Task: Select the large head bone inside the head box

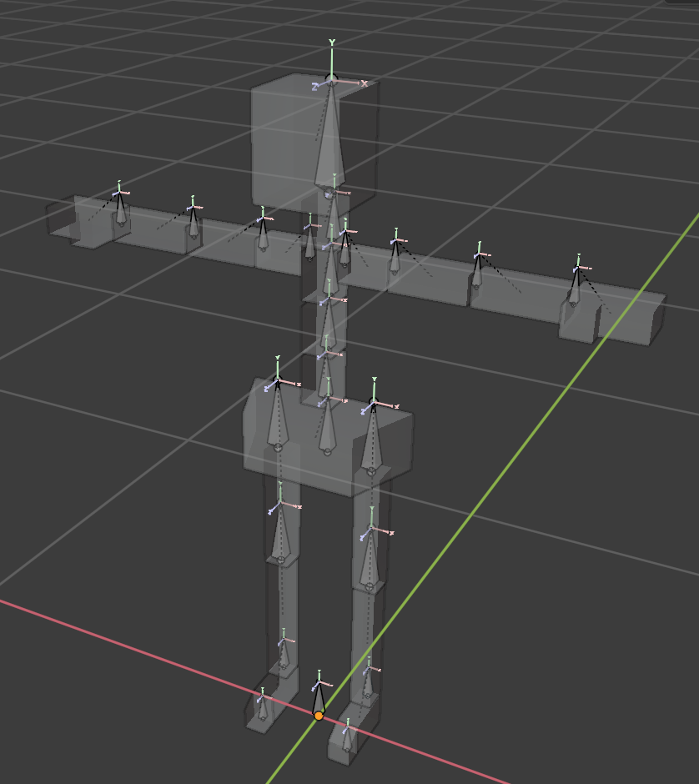Action: 330,145
